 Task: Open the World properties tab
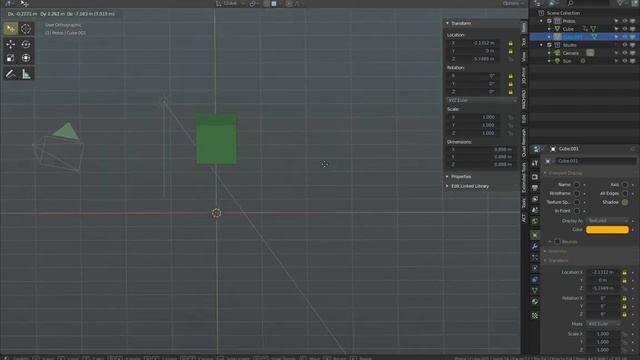point(535,221)
